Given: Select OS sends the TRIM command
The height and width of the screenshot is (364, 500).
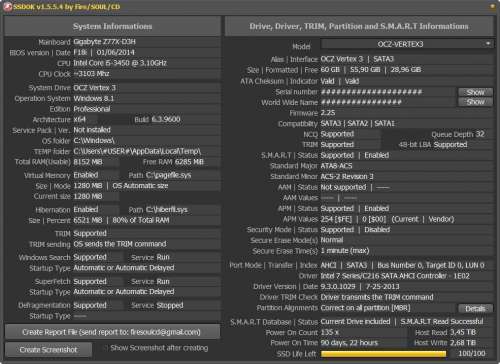Looking at the screenshot, I should click(x=120, y=244).
